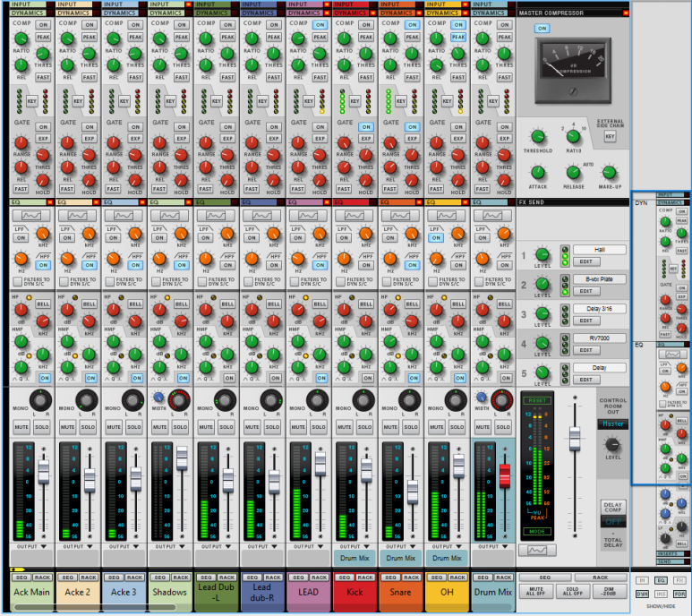Open the EQ curve display on Ack Main channel
Screen dimensions: 692x616
point(32,218)
